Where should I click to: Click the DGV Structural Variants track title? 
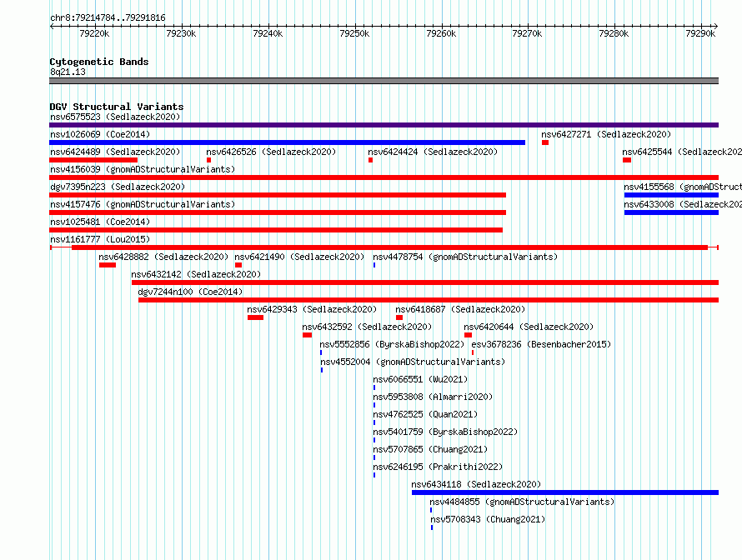click(117, 107)
